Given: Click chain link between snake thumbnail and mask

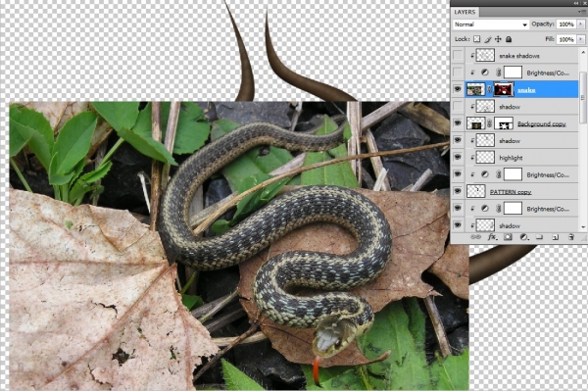Looking at the screenshot, I should click(x=489, y=89).
